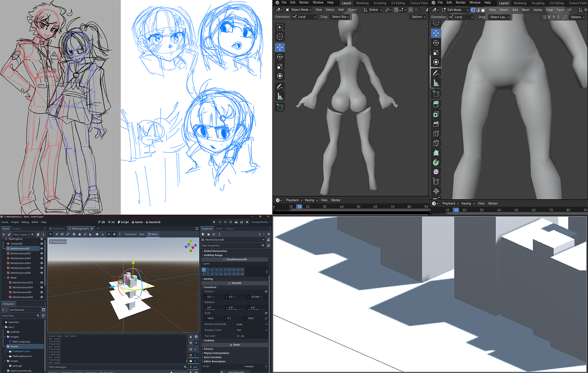This screenshot has width=588, height=373.
Task: Click the Rotation x value slider in Inspector
Action: pos(214,308)
